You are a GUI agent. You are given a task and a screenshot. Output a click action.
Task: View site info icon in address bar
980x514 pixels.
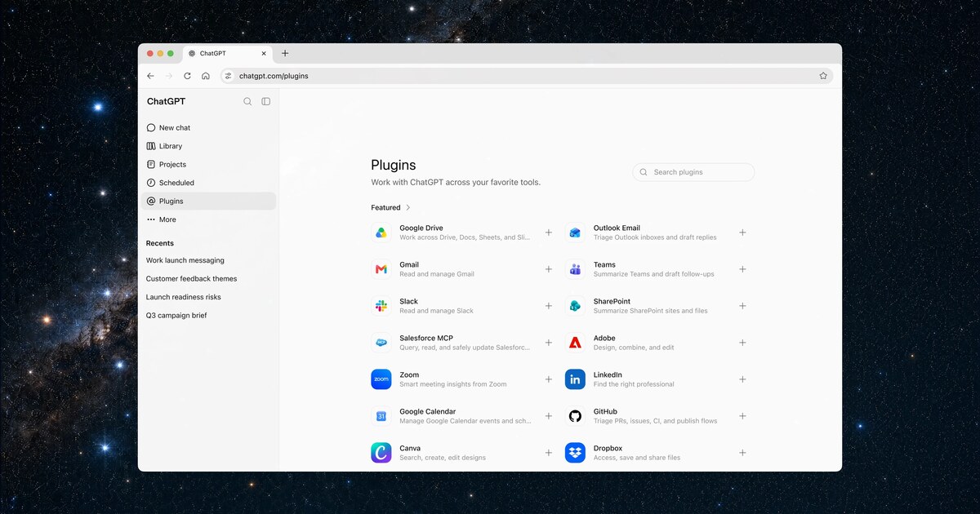(229, 76)
